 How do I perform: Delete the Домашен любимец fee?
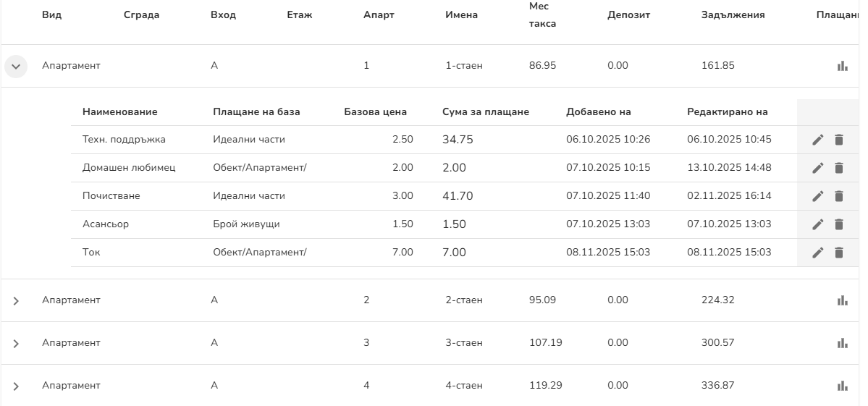coord(839,168)
